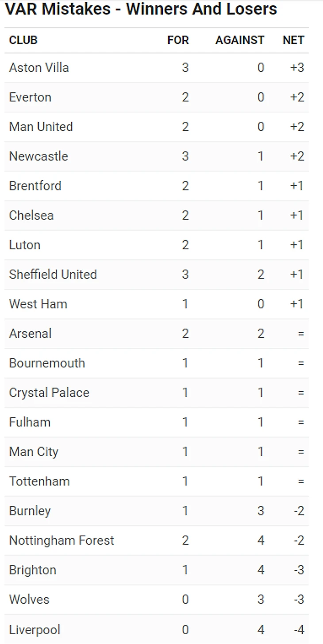Click the Aston Villa club name
323x644 pixels.
[x=39, y=68]
